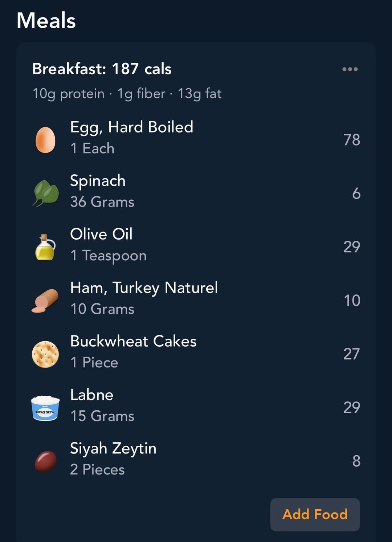Tap the olive oil bottle icon

(x=45, y=247)
